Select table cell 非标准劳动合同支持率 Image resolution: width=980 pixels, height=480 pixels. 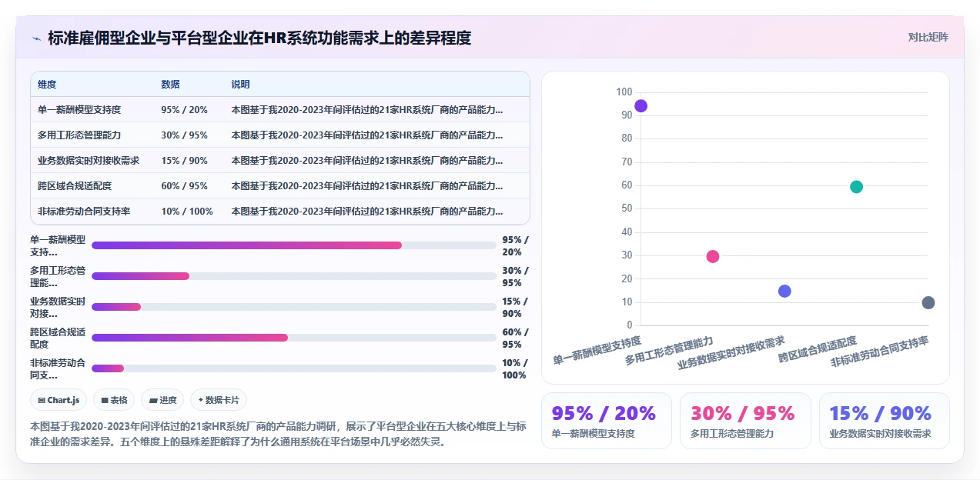84,212
